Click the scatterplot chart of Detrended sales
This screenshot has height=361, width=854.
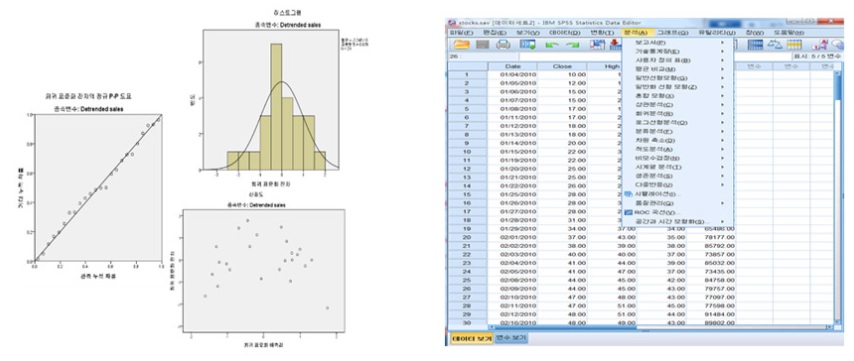coord(263,271)
